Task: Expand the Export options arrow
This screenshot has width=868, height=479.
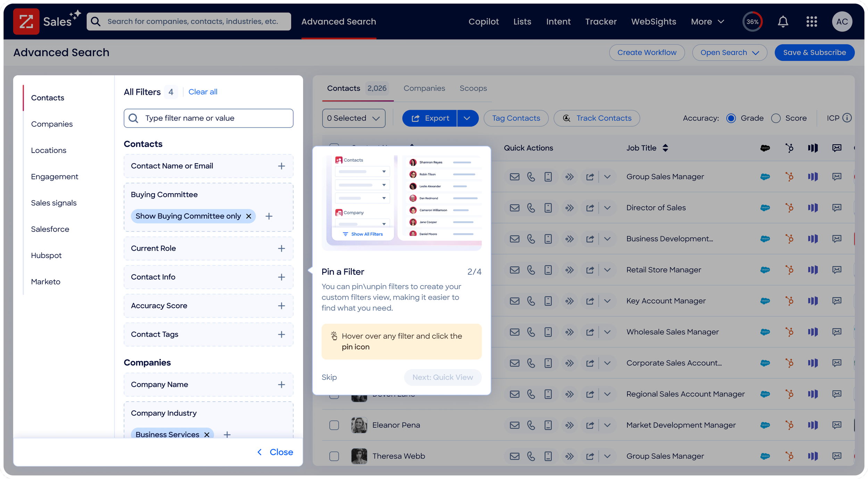Action: pyautogui.click(x=467, y=118)
